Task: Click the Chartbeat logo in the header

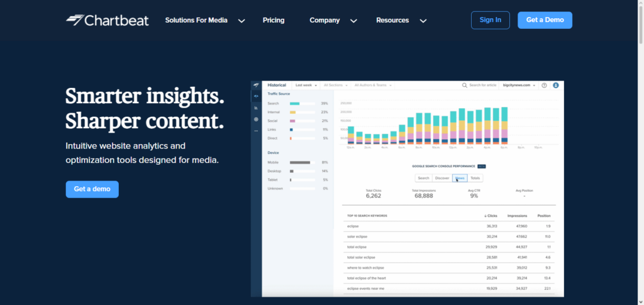Action: click(107, 20)
